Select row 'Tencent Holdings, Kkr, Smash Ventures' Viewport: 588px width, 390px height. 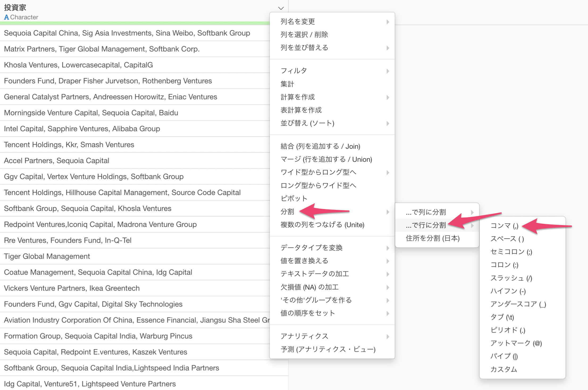click(135, 145)
